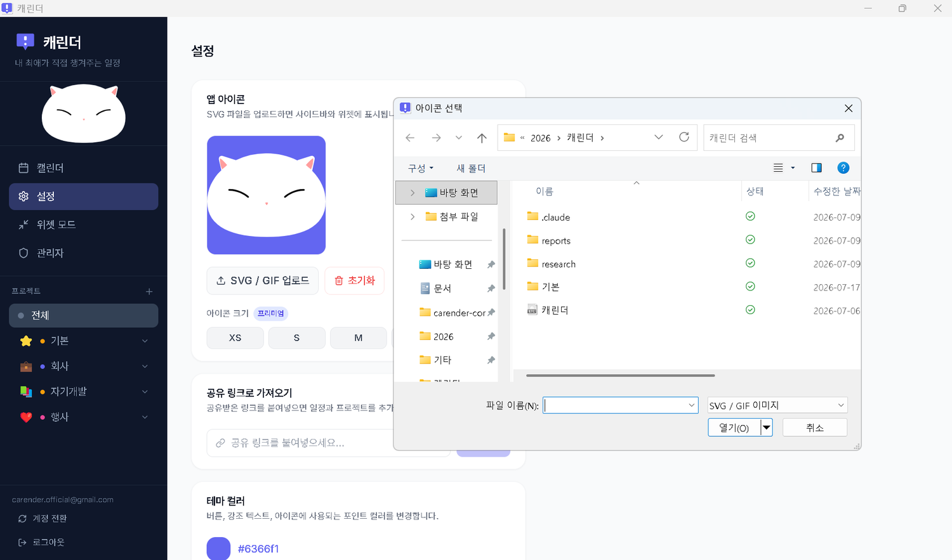Expand 첨부 파일 tree node
952x560 pixels.
[x=413, y=217]
